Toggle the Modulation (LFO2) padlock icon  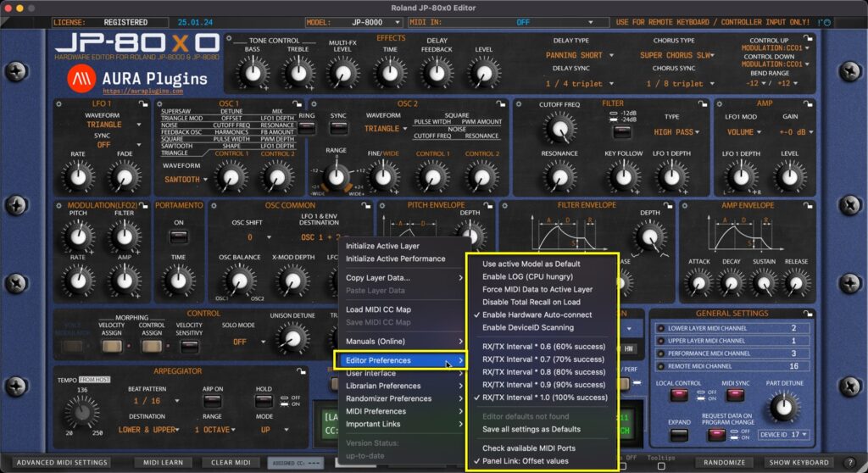tap(144, 205)
